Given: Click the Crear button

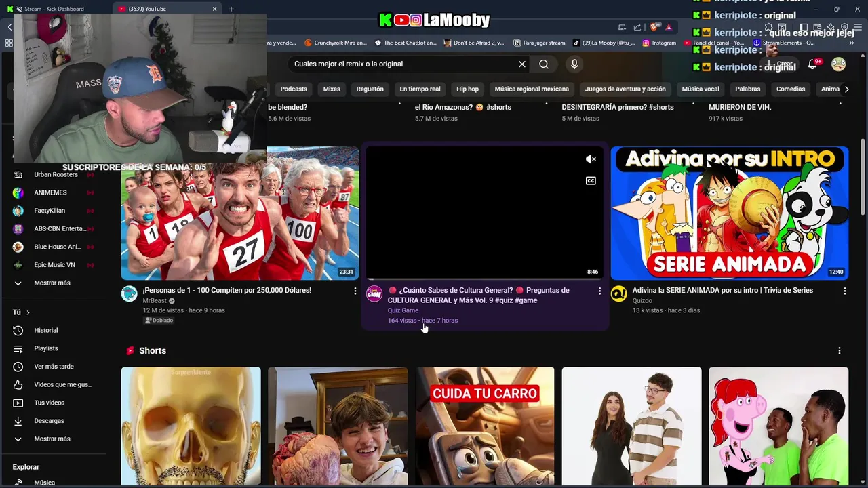Looking at the screenshot, I should pos(780,64).
